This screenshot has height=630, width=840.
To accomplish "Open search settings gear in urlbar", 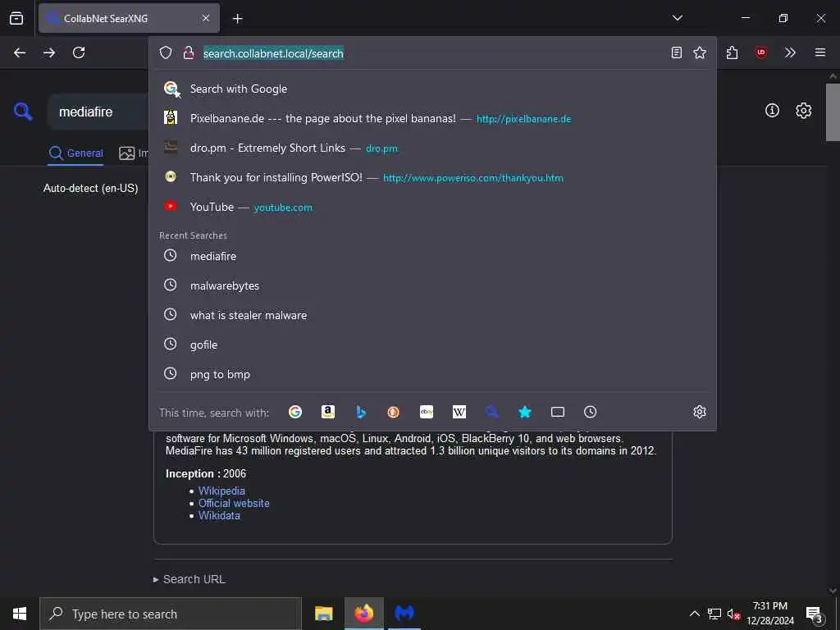I will click(x=700, y=412).
